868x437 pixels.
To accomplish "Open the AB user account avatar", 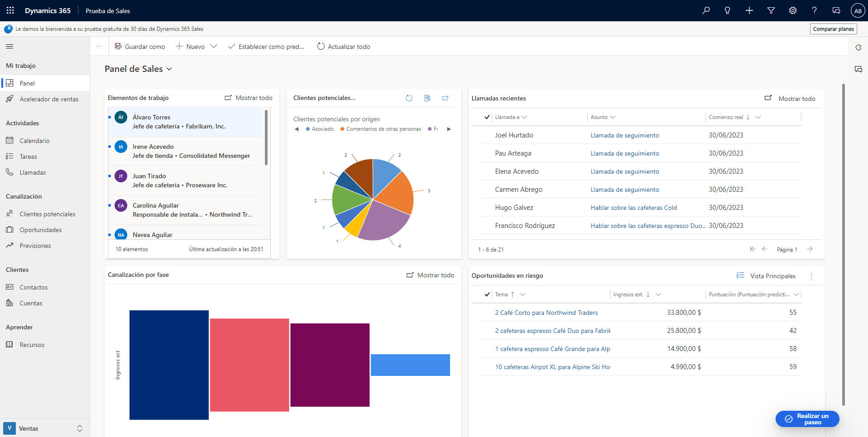I will pyautogui.click(x=858, y=10).
